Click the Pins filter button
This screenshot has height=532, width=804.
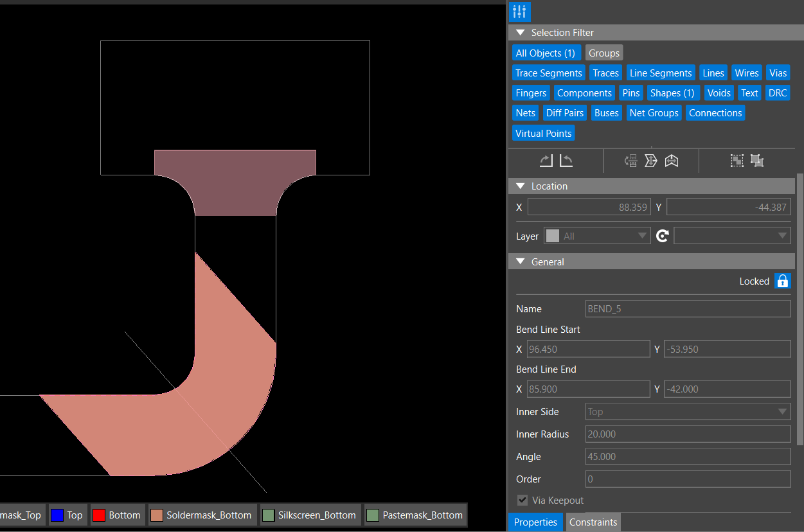tap(631, 93)
